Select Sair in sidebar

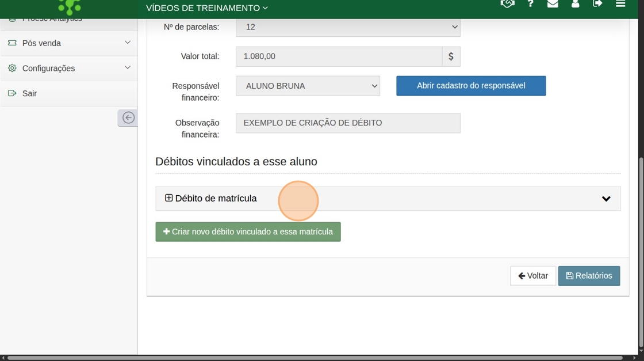click(69, 93)
